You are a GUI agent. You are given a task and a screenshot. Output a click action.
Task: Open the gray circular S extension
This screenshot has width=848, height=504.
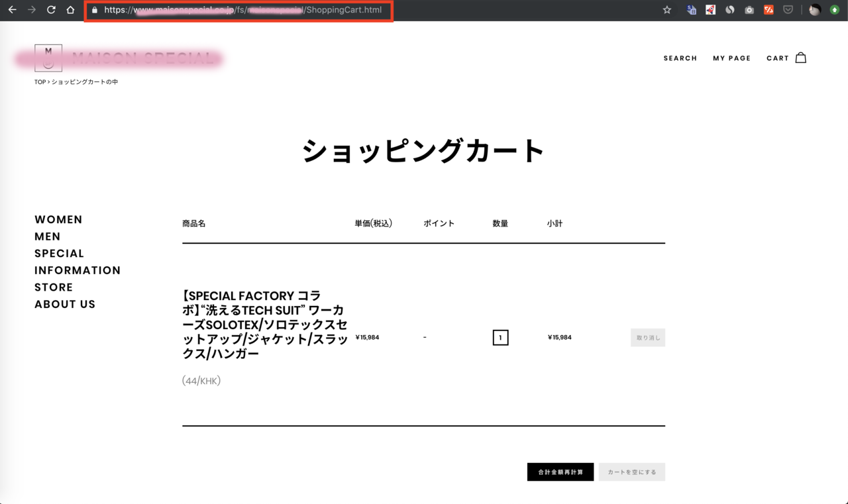pos(729,10)
